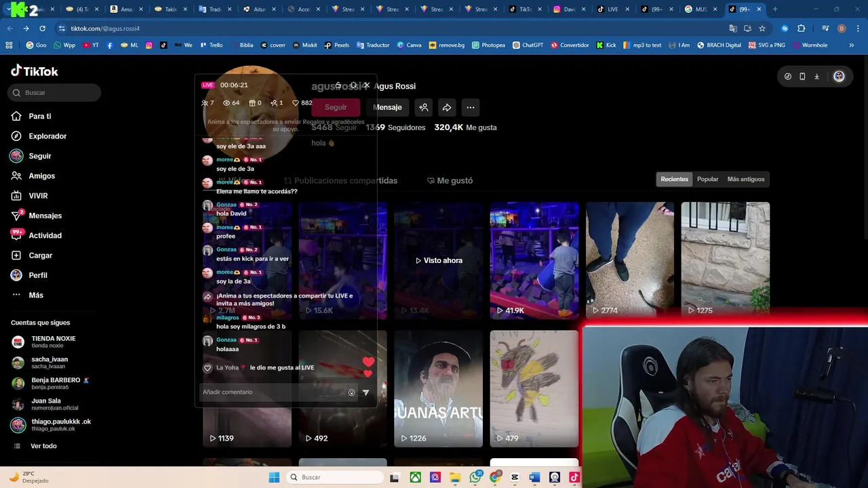
Task: Click the translate page icon in address bar
Action: coord(733,28)
